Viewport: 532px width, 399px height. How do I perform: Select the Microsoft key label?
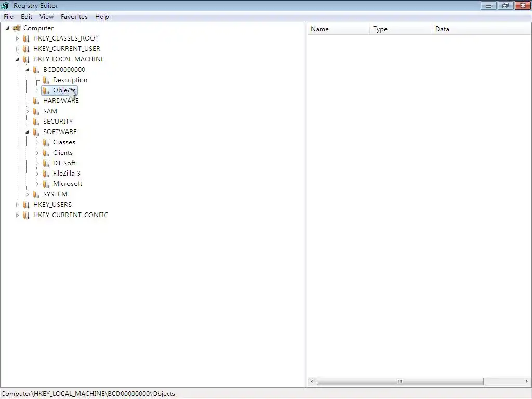[68, 184]
